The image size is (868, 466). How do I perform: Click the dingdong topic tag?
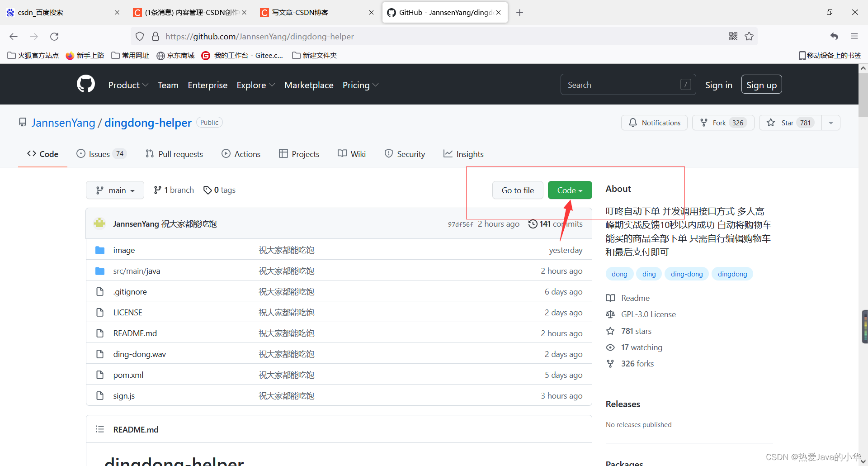pyautogui.click(x=732, y=274)
